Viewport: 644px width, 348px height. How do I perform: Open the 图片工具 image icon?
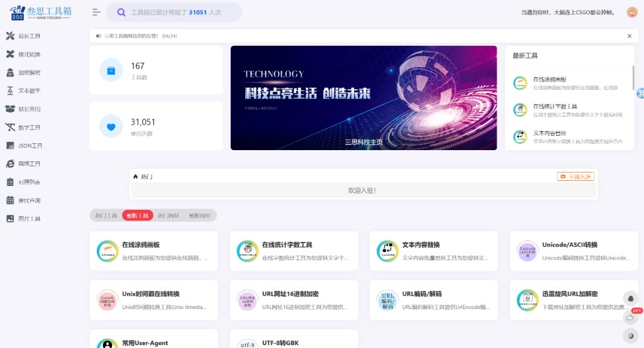(x=10, y=219)
